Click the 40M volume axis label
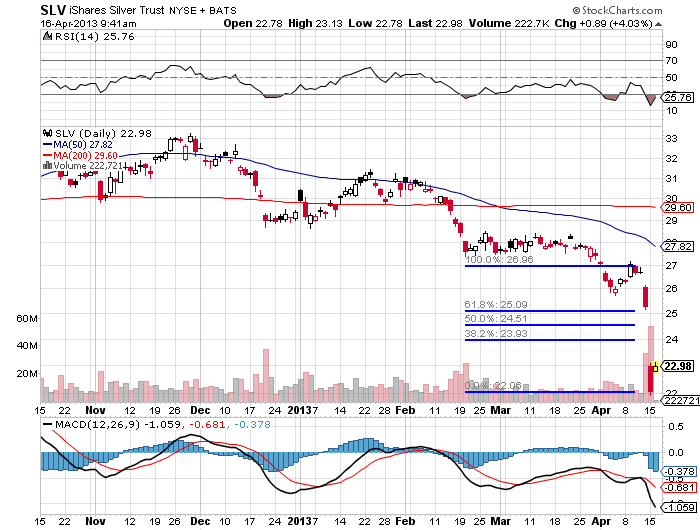The image size is (700, 530). (x=27, y=345)
